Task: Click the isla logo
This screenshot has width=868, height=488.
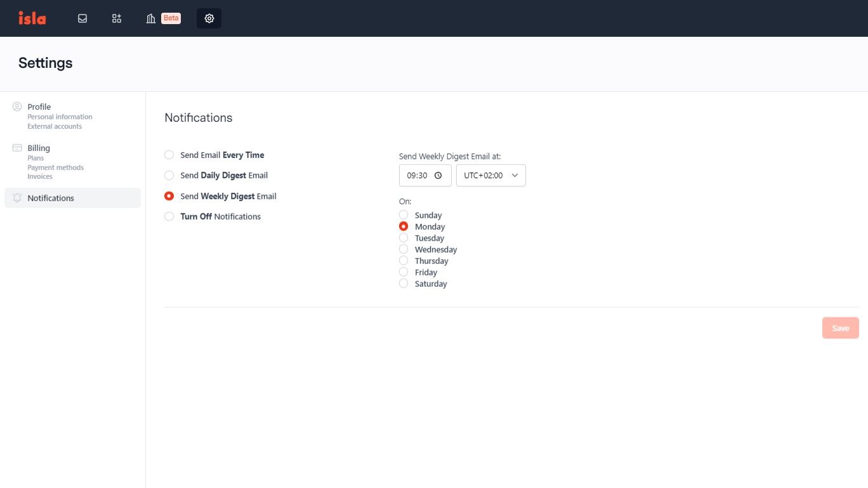Action: coord(32,18)
